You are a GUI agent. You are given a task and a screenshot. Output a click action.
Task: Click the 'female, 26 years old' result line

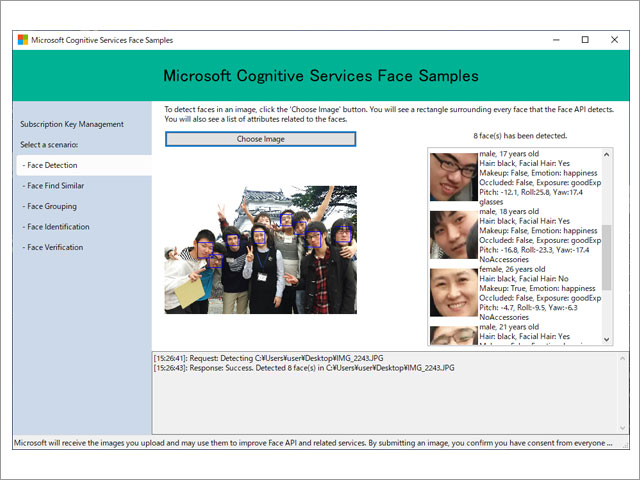[x=512, y=269]
